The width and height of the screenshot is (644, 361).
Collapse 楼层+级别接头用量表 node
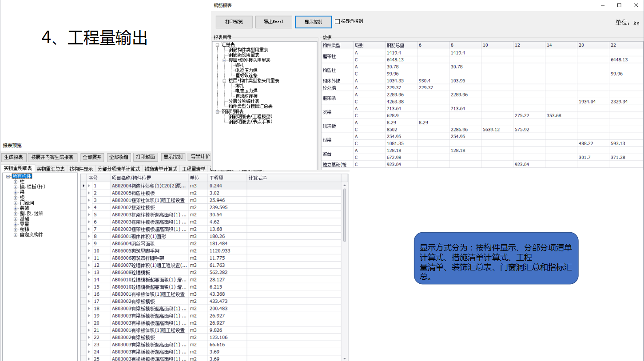pyautogui.click(x=225, y=60)
